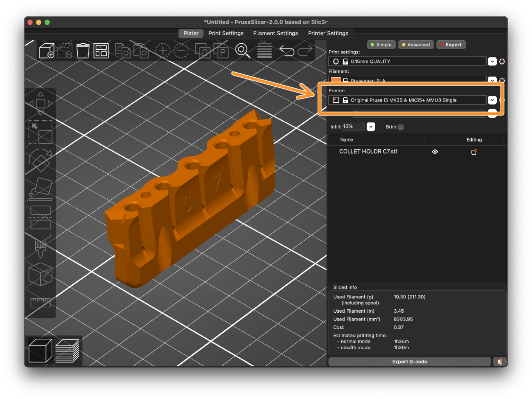Select the Move tool
The width and height of the screenshot is (532, 399).
(41, 103)
